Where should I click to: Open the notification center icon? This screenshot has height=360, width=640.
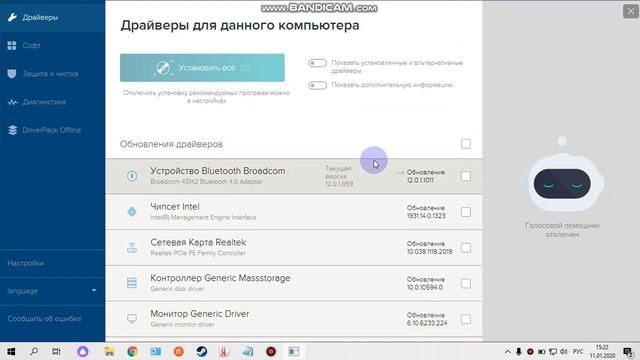[629, 351]
